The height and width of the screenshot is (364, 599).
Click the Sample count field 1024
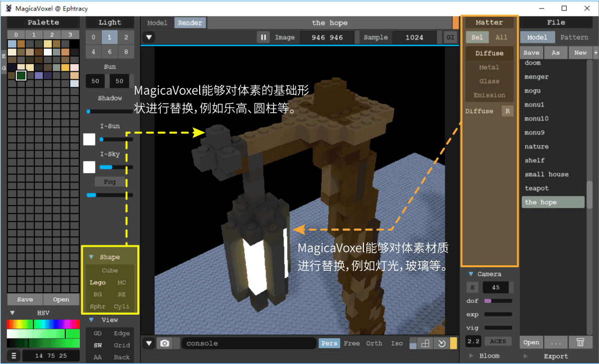click(414, 37)
